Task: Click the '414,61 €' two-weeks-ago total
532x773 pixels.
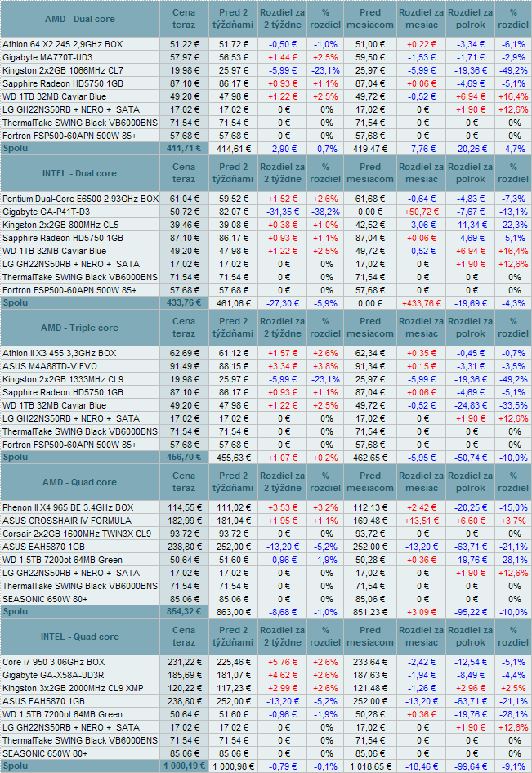Action: [x=233, y=149]
